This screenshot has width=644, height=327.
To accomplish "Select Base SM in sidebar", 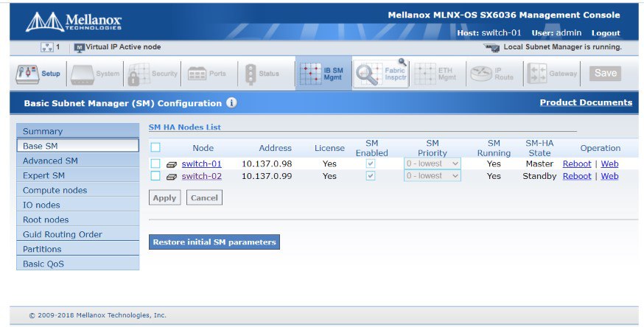I will [x=77, y=146].
